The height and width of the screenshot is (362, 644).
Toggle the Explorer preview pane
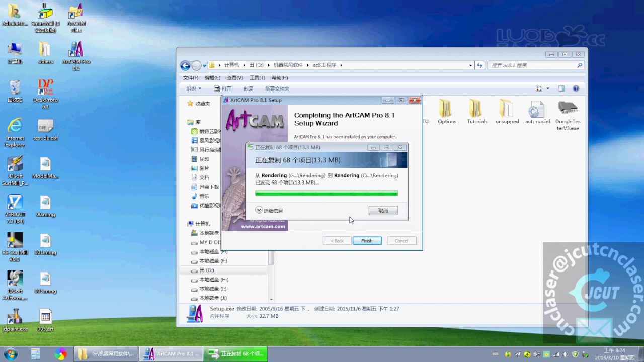point(561,88)
